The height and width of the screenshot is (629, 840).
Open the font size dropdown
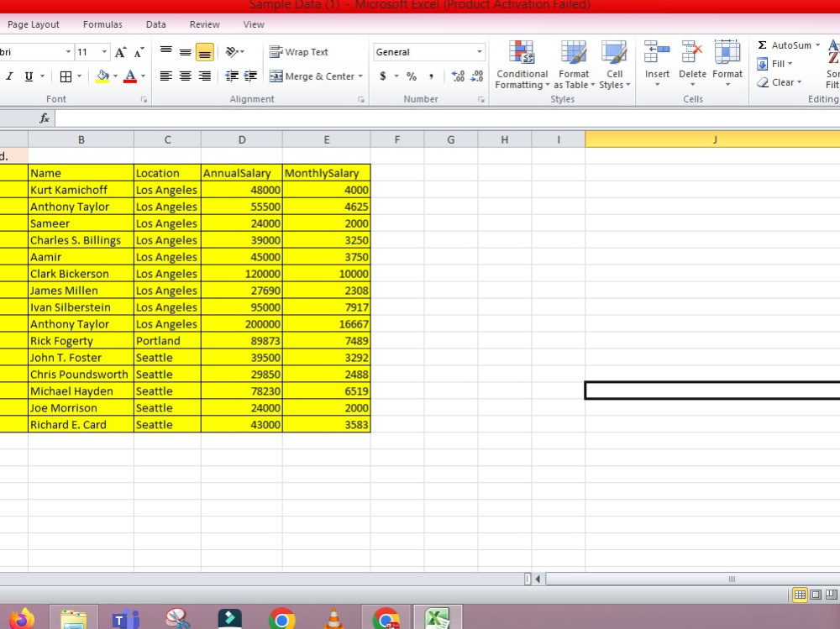tap(104, 52)
